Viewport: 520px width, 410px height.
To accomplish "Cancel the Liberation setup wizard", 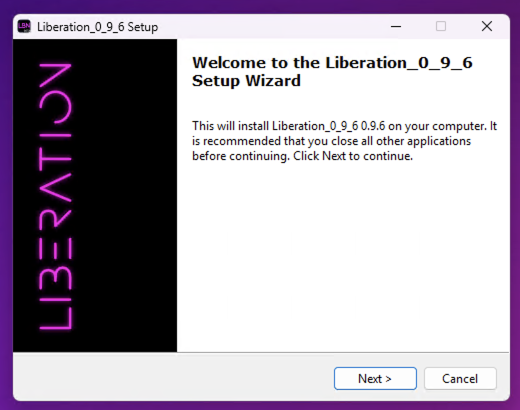I will click(460, 379).
